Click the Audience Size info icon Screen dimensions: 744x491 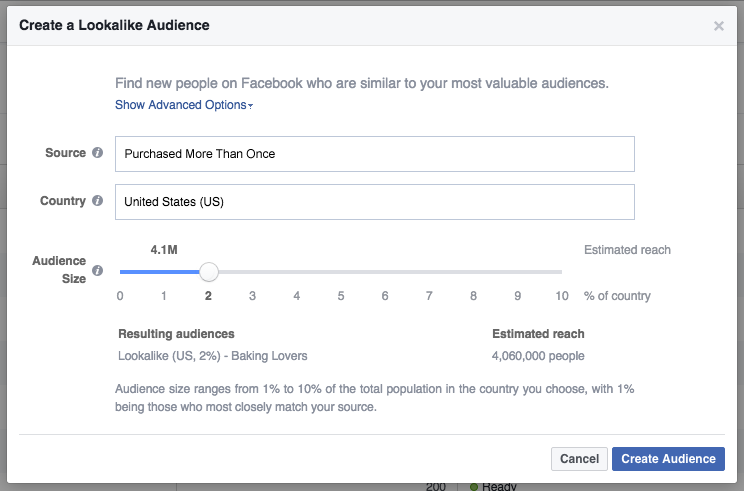97,270
